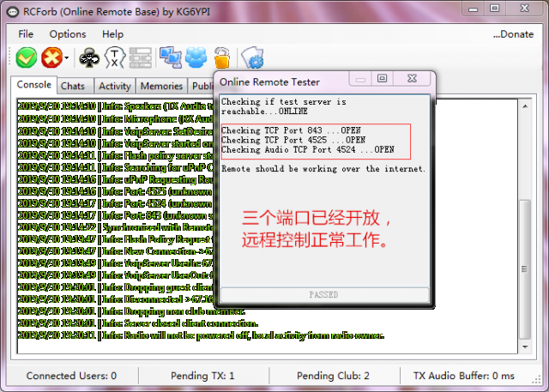Click the PASSED button in Online Remote Tester
This screenshot has height=392, width=549.
coord(324,295)
